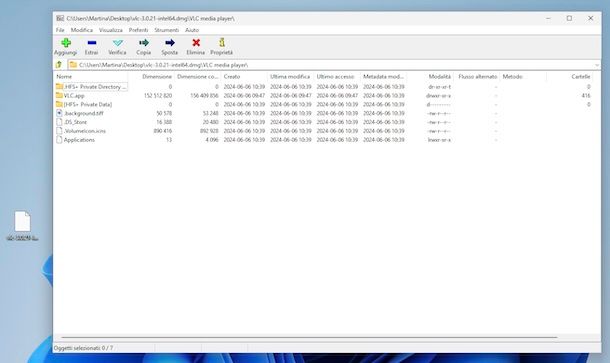Image resolution: width=610 pixels, height=363 pixels.
Task: Go up one folder level arrow
Action: tap(59, 65)
